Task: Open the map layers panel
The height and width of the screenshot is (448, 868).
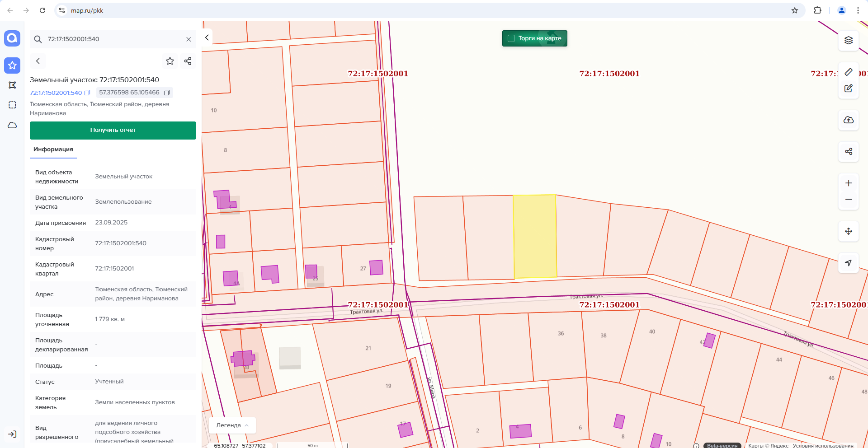Action: click(849, 40)
